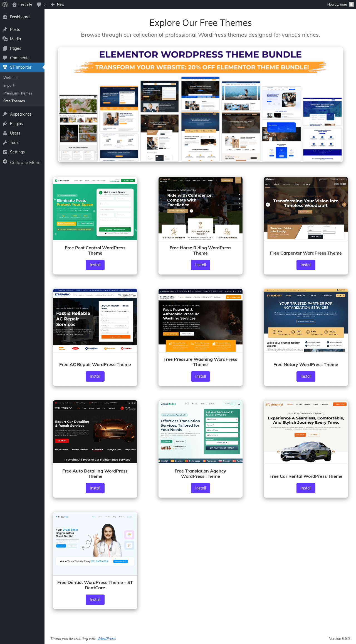This screenshot has width=356, height=644.
Task: Open the WordPress link in footer
Action: click(106, 638)
